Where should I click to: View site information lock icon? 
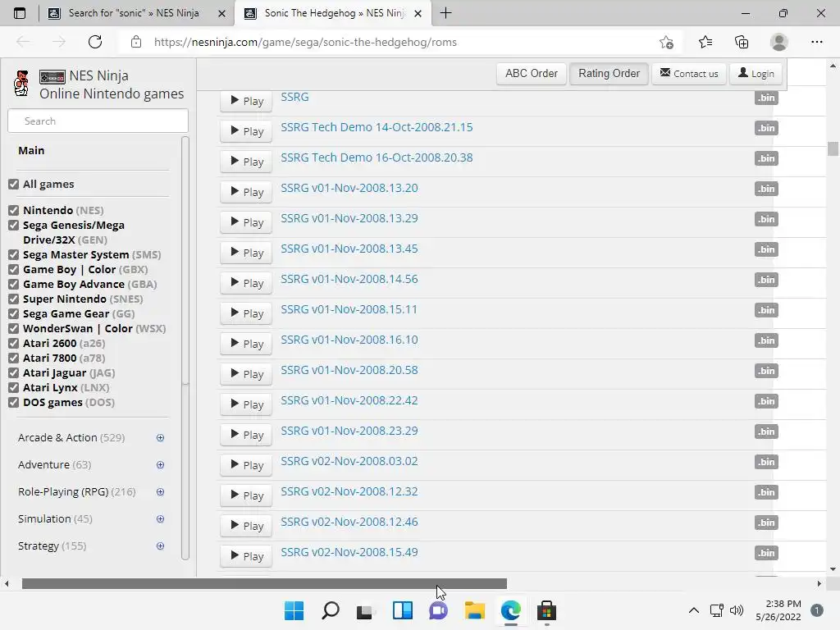(x=136, y=42)
